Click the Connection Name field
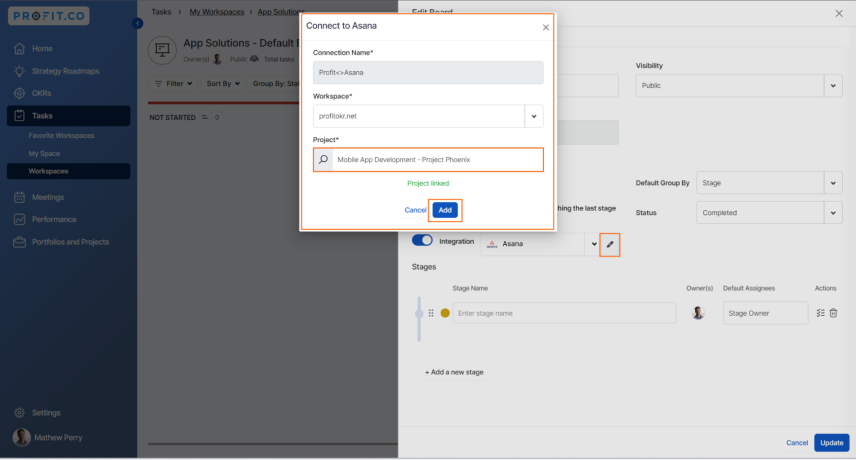856x460 pixels. tap(428, 73)
